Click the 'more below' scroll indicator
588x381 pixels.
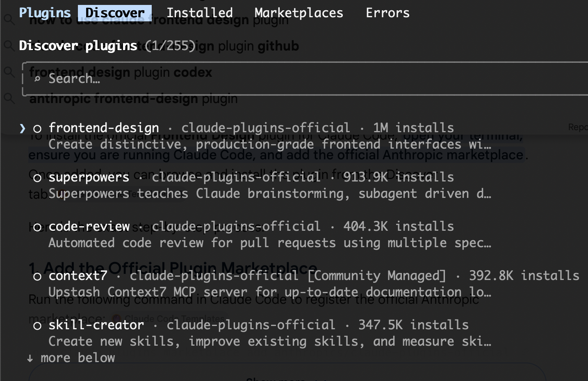[78, 358]
